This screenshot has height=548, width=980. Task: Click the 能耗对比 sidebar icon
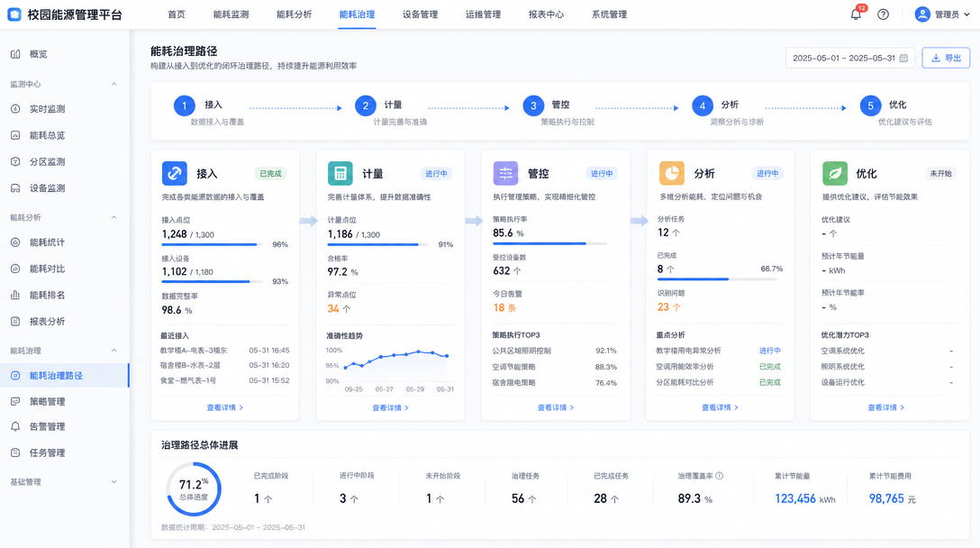(15, 269)
